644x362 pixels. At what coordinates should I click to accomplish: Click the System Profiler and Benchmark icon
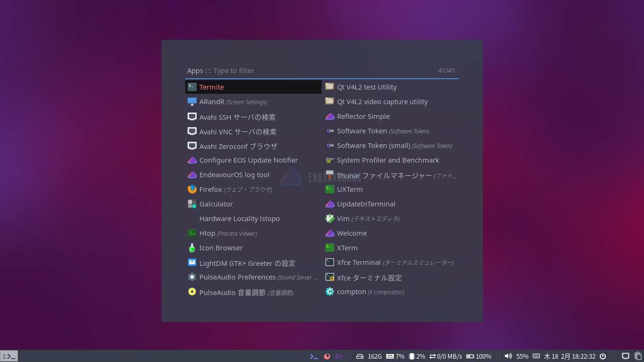point(330,160)
